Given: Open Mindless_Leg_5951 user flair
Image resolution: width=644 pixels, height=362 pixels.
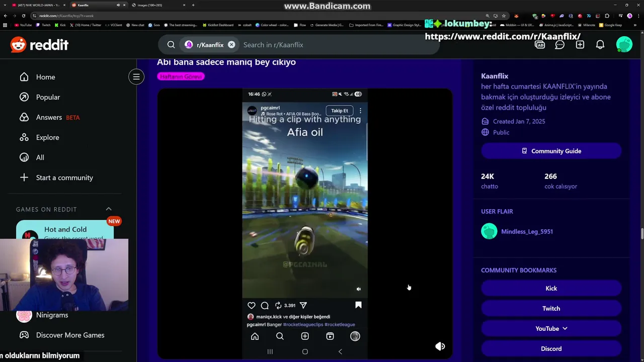Looking at the screenshot, I should click(x=527, y=231).
